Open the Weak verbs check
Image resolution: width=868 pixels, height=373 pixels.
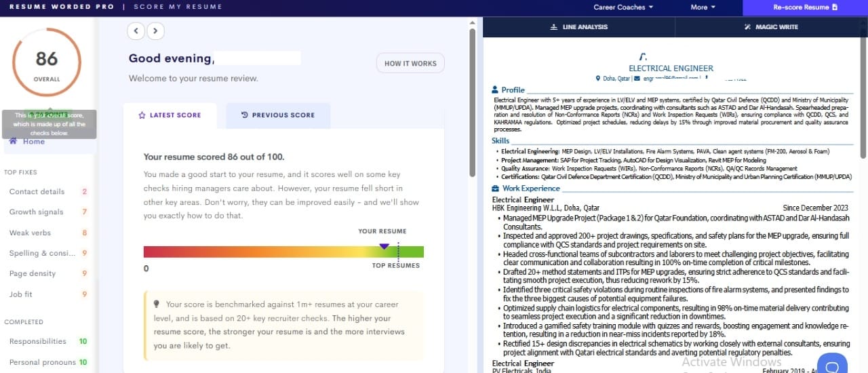(30, 233)
